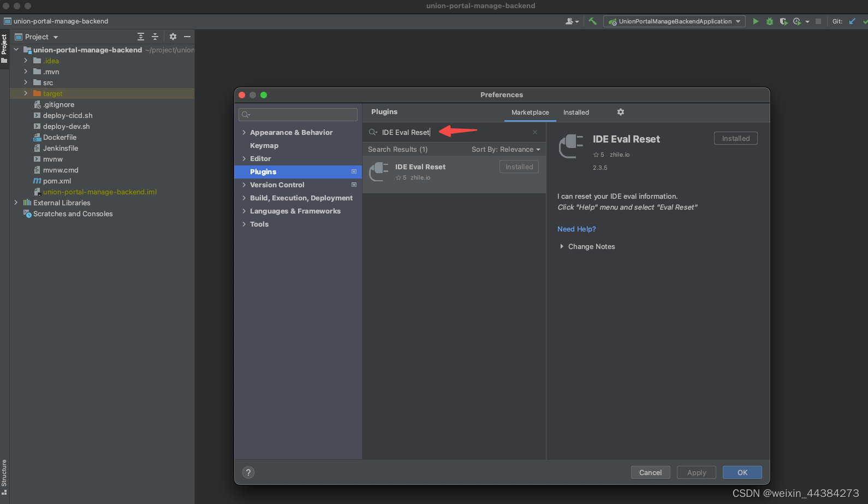Select union-portal-manage-backend.iml file
Image resolution: width=868 pixels, height=504 pixels.
coord(95,192)
